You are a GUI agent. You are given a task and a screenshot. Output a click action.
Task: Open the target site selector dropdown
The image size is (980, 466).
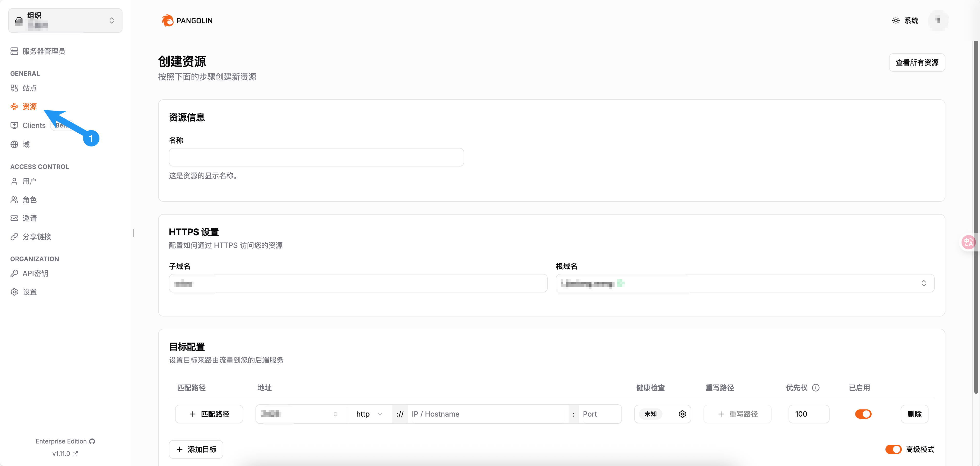301,414
